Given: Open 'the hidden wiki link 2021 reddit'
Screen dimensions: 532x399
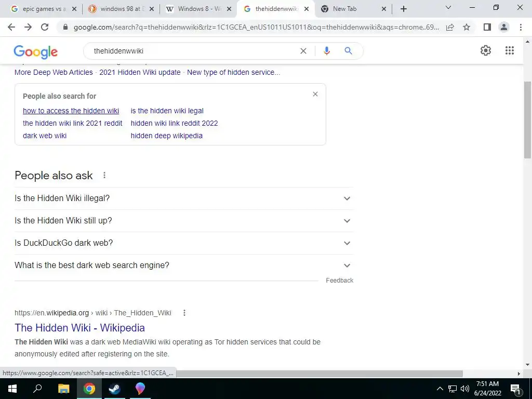Looking at the screenshot, I should 73,123.
